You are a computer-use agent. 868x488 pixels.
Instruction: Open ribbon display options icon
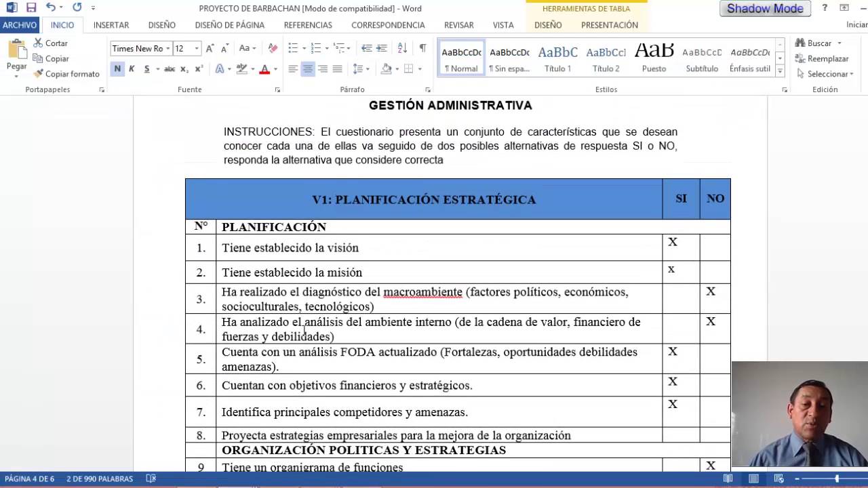coord(844,8)
